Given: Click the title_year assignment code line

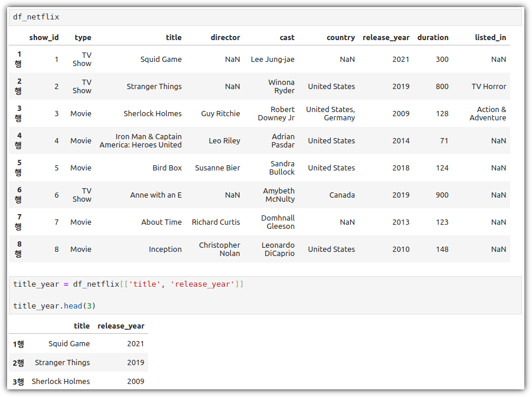Looking at the screenshot, I should tap(128, 284).
